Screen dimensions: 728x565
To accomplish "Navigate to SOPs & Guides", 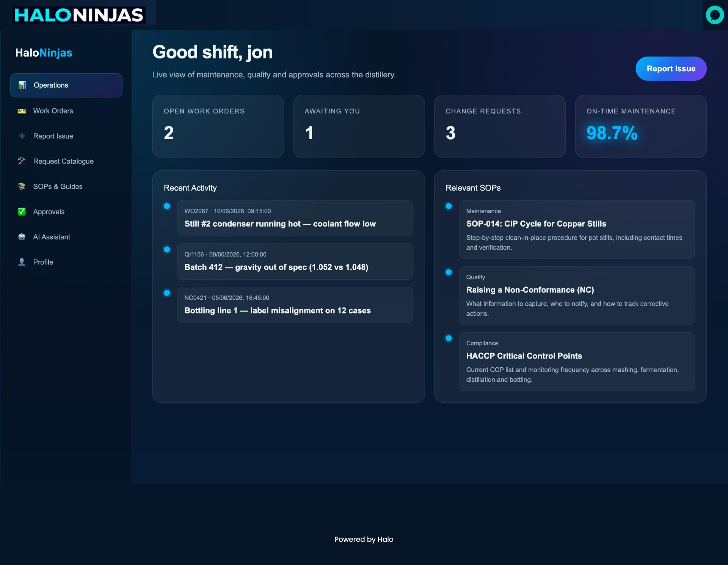I will (66, 186).
